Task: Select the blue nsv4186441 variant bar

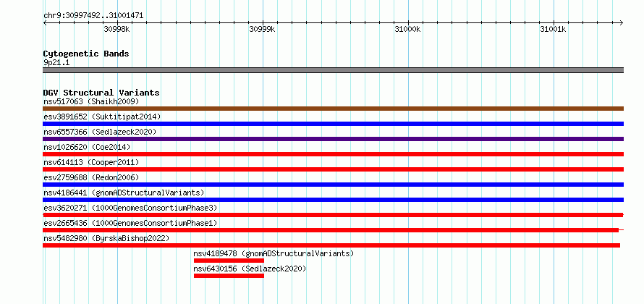Action: (x=333, y=200)
